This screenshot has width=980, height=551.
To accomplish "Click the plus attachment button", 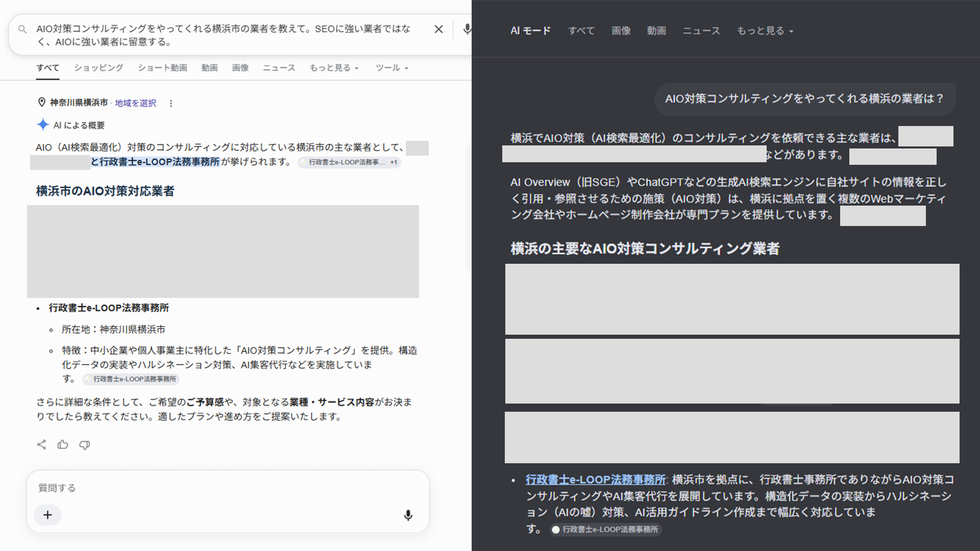I will 47,515.
